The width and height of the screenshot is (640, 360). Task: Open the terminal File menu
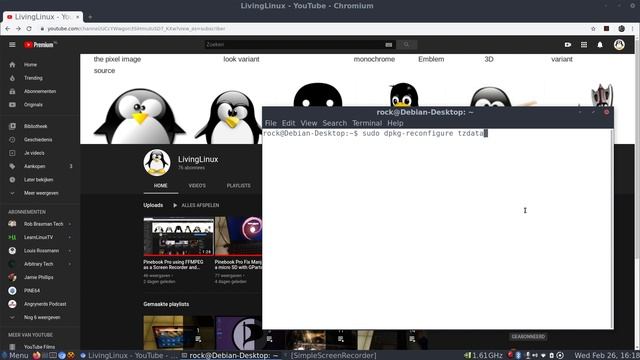[271, 123]
